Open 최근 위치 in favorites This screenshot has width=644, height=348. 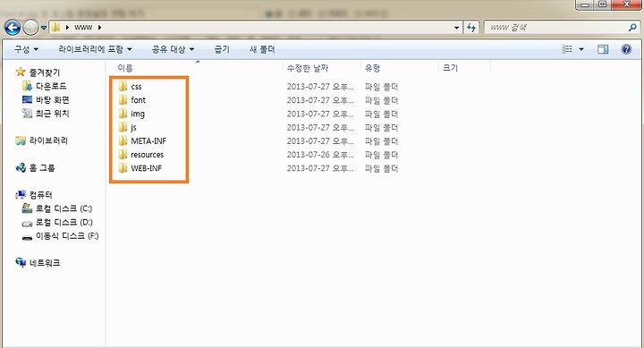tap(53, 114)
